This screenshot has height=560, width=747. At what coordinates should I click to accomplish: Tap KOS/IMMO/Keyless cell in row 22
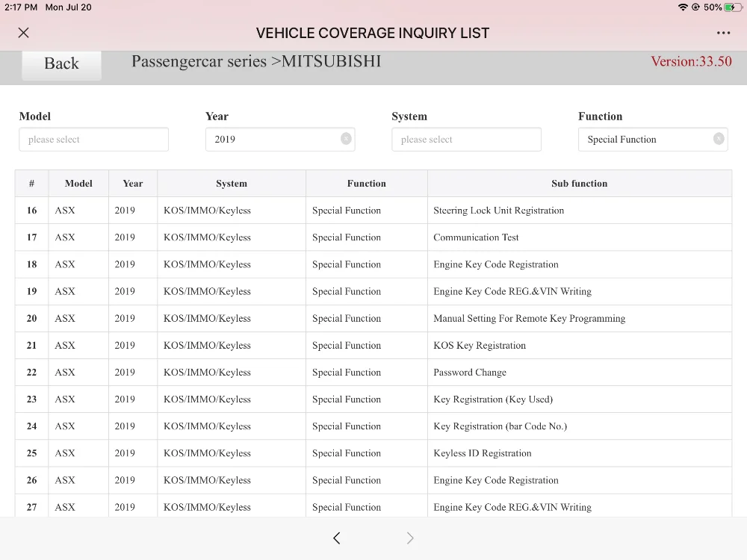pos(232,373)
